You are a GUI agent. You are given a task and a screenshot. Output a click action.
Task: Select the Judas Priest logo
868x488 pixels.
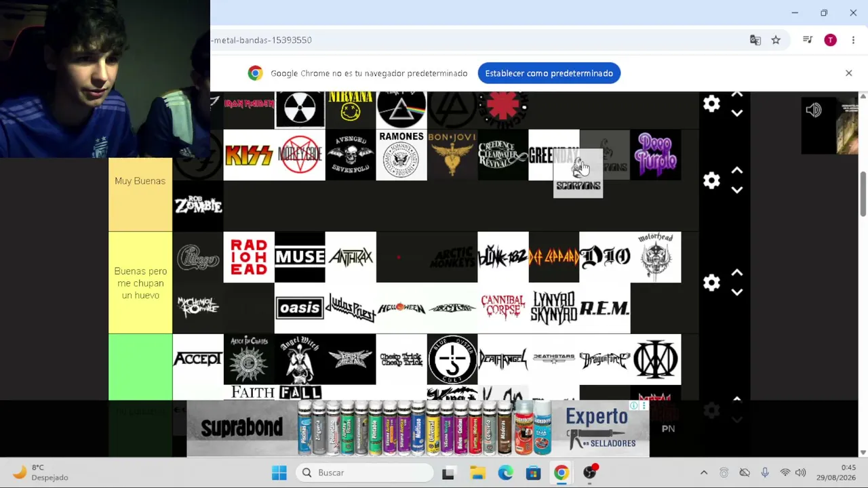pyautogui.click(x=351, y=308)
